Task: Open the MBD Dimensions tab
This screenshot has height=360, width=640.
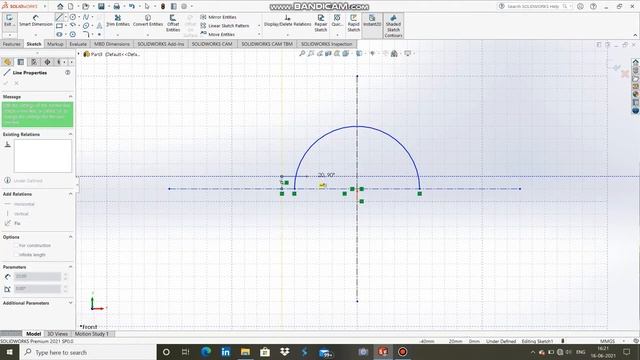Action: click(111, 44)
